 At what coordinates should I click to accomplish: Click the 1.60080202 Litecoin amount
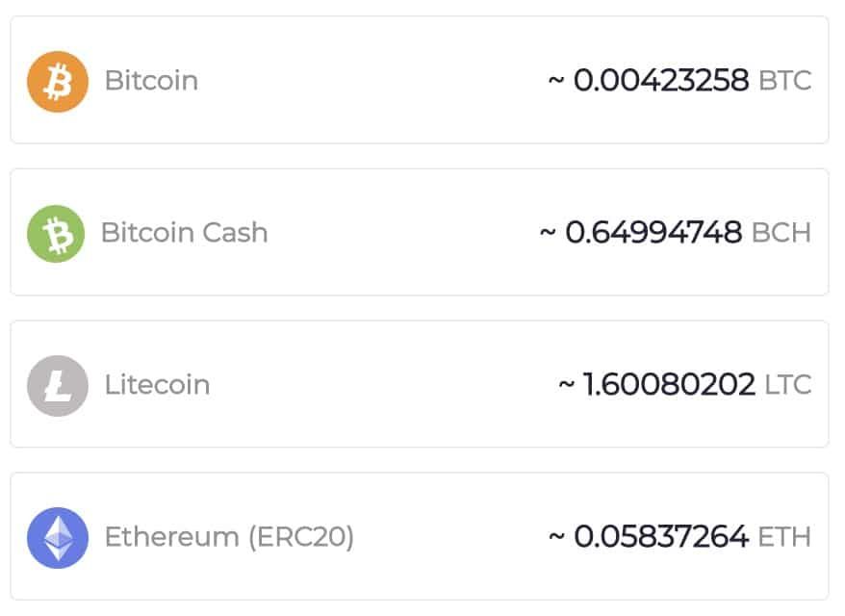[x=669, y=385]
